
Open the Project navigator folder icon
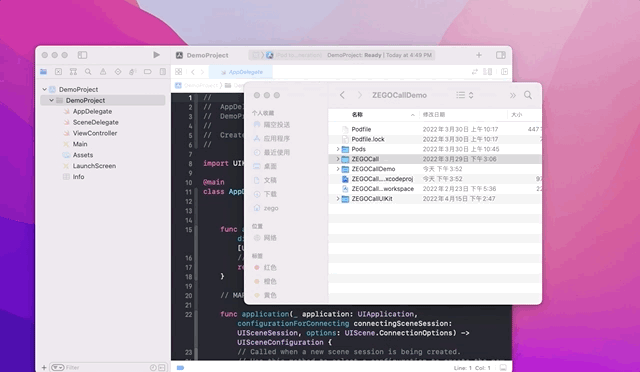pos(43,72)
